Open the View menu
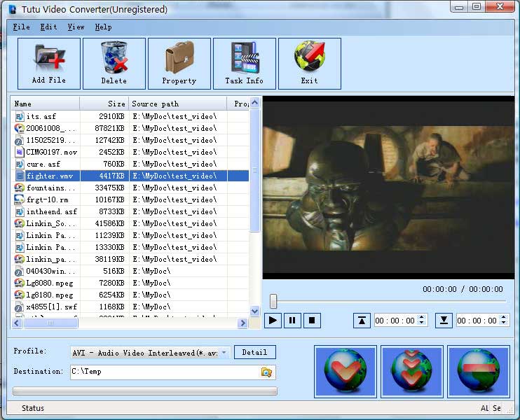The height and width of the screenshot is (420, 520). [76, 27]
